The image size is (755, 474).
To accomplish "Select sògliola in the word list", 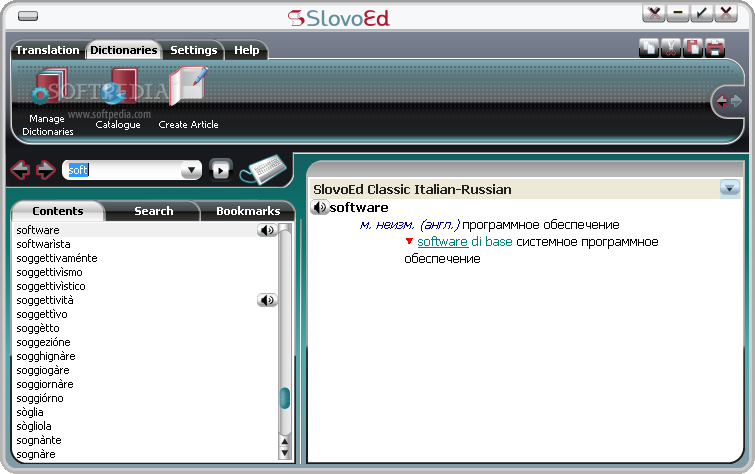I will pyautogui.click(x=145, y=426).
